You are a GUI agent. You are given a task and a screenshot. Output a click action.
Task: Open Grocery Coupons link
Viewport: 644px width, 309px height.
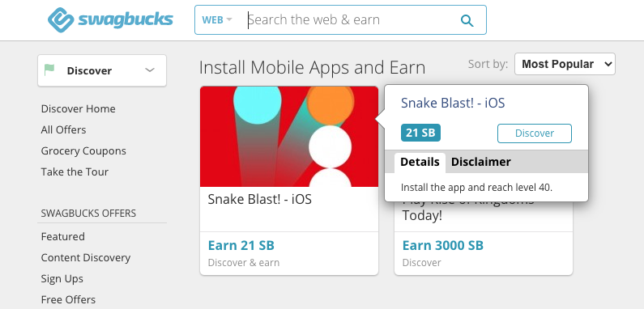click(x=83, y=150)
